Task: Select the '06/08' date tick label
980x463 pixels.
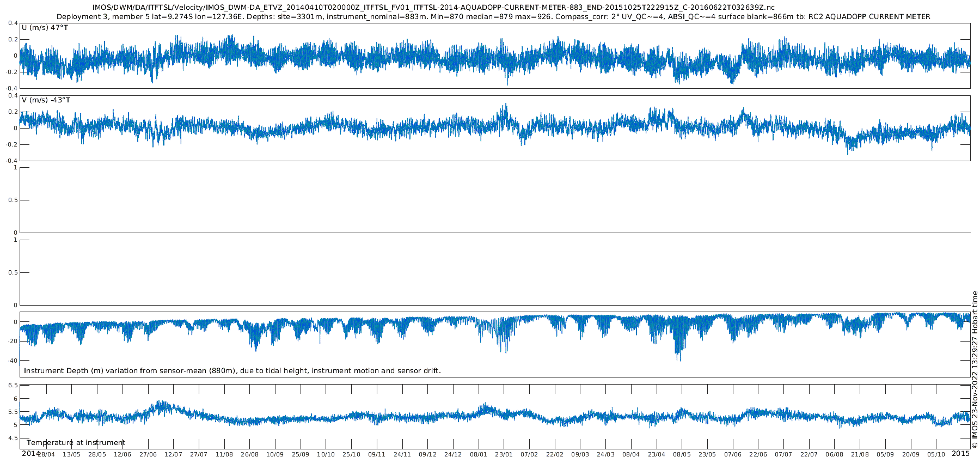Action: (835, 454)
